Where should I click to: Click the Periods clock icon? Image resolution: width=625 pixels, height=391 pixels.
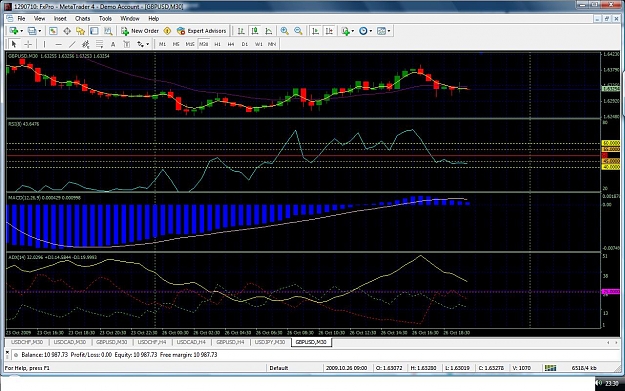(x=363, y=31)
